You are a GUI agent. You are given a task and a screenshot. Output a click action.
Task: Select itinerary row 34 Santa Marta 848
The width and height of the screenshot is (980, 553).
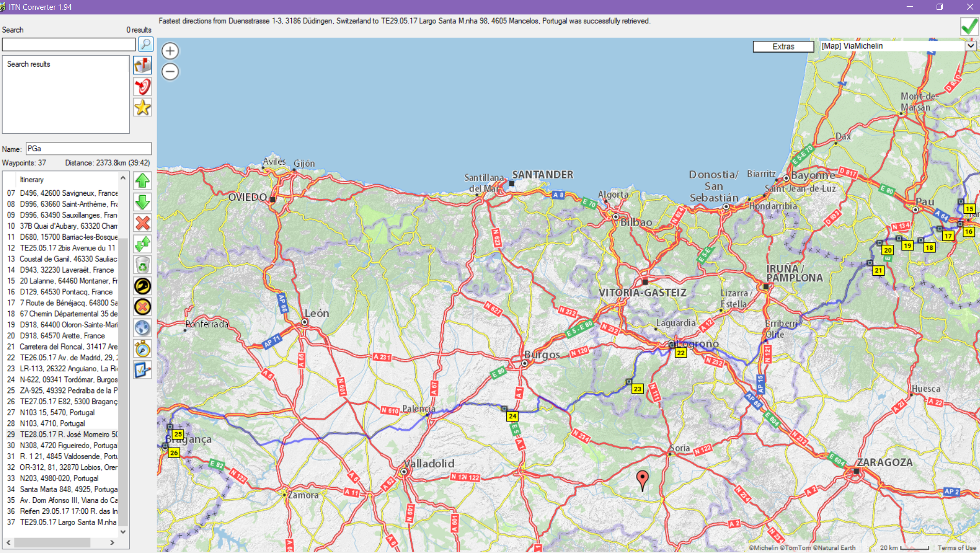[x=62, y=489]
